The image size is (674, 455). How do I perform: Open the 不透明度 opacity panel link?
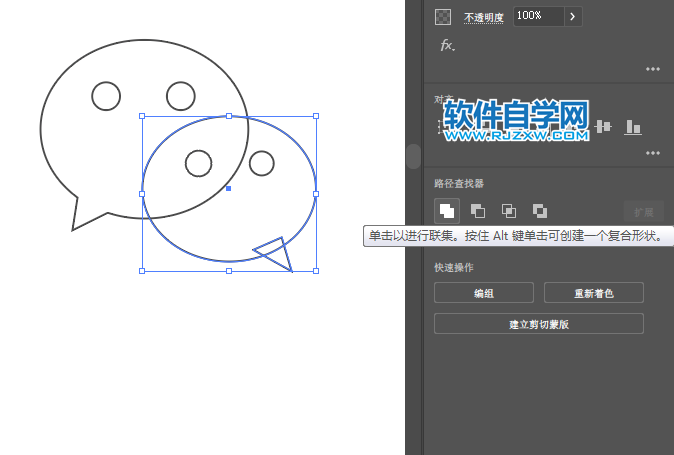[x=484, y=18]
